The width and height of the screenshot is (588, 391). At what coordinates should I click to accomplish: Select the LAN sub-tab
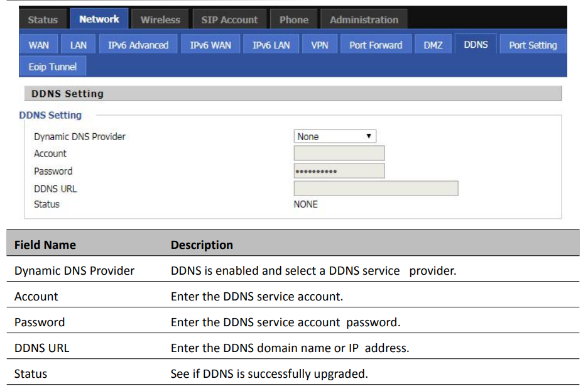click(x=78, y=45)
